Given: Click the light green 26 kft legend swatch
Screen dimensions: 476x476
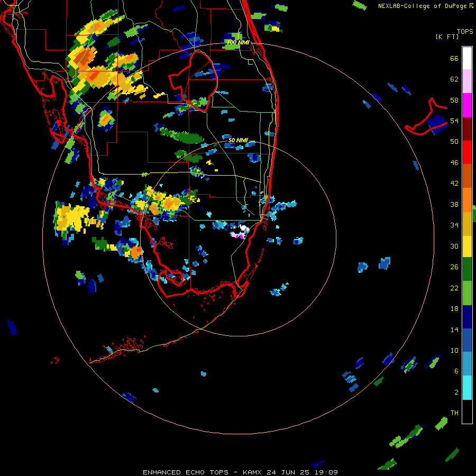Looking at the screenshot, I should click(x=467, y=294).
